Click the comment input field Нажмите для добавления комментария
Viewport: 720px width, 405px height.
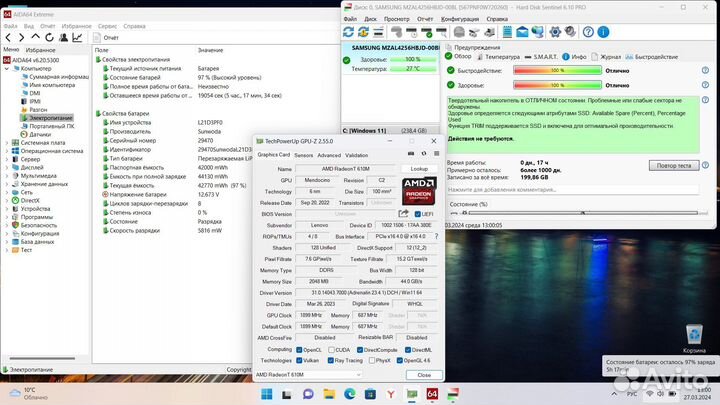pos(573,189)
